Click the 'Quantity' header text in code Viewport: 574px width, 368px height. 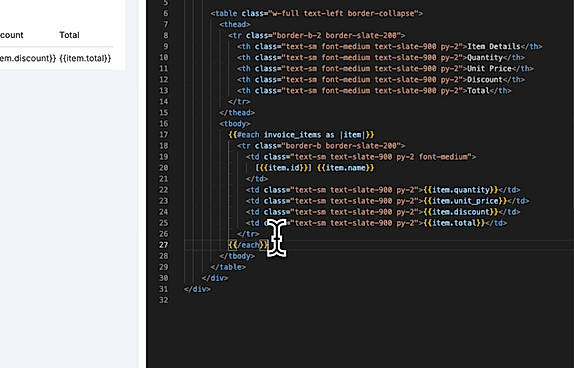click(x=485, y=57)
